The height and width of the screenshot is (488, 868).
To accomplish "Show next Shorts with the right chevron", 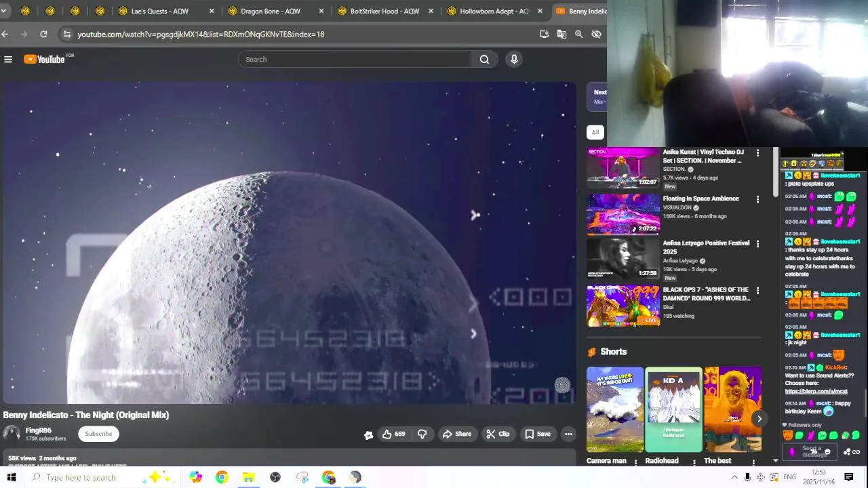I will point(759,419).
